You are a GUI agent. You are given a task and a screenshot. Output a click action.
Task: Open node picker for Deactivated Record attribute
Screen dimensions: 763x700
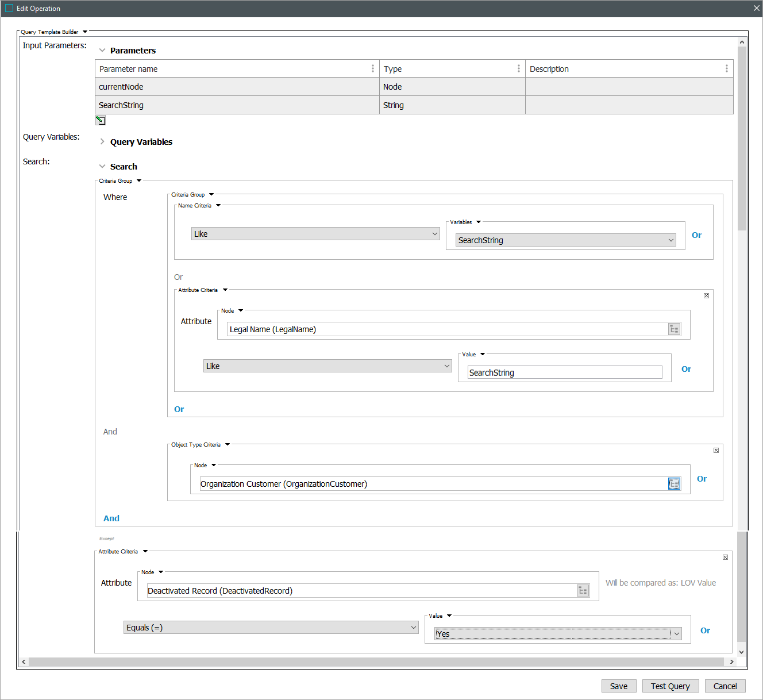click(x=583, y=591)
